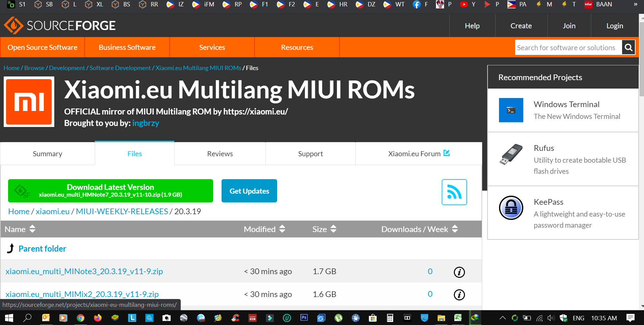Open the Windows Terminal recommended project

point(566,104)
